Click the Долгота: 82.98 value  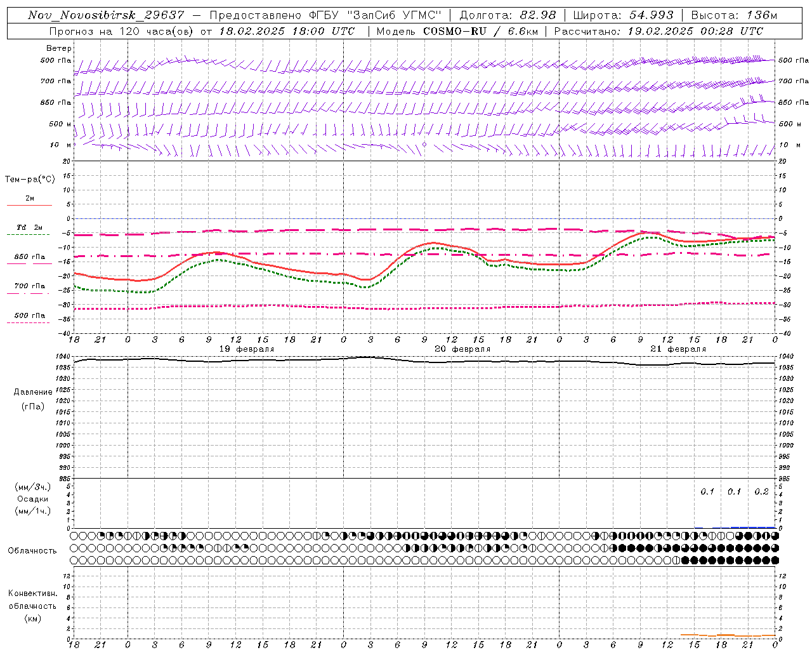[507, 15]
